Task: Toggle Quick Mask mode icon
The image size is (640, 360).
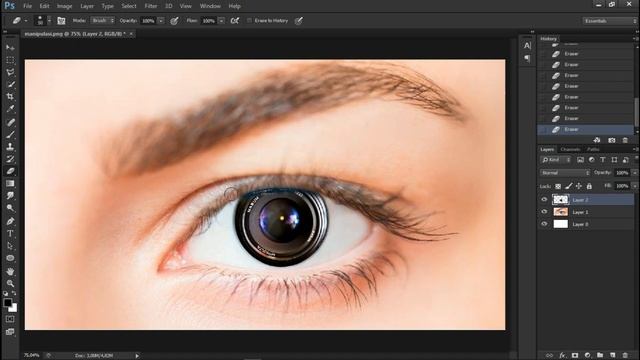Action: 10,319
